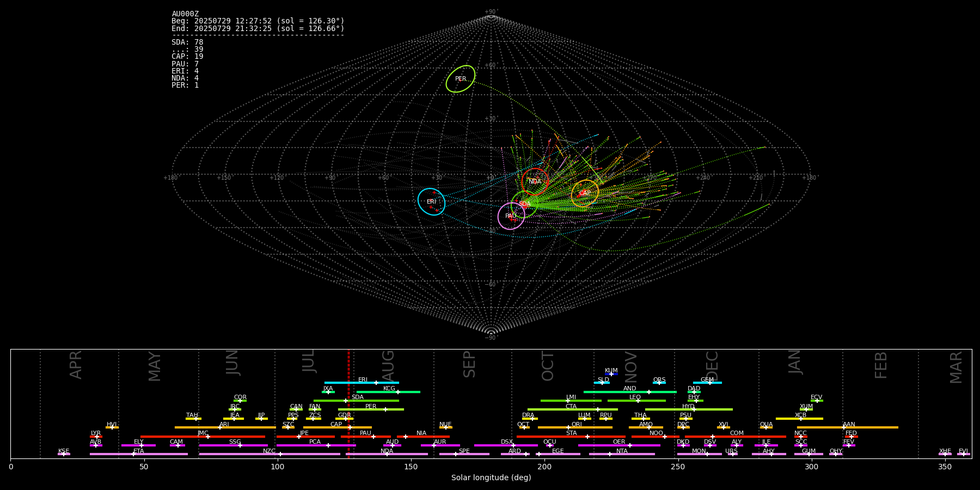Click the red dashed current solar longitude marker
980x490 pixels.
click(349, 403)
